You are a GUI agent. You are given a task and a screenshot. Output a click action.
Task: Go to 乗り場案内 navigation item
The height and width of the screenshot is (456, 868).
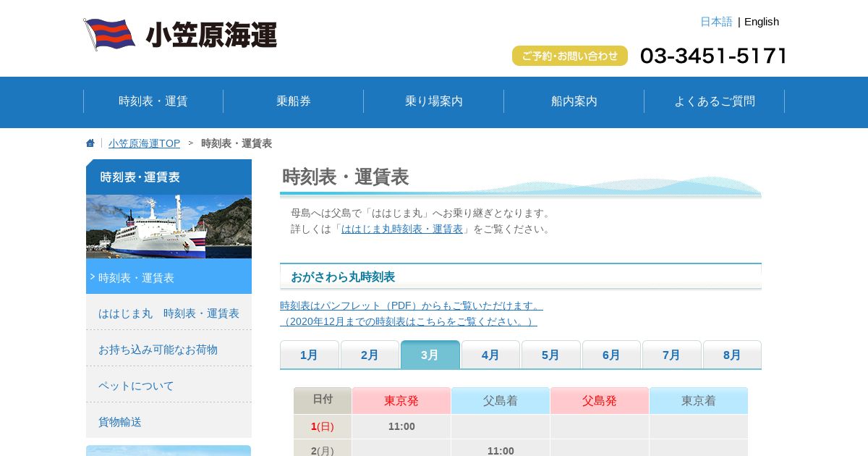434,101
